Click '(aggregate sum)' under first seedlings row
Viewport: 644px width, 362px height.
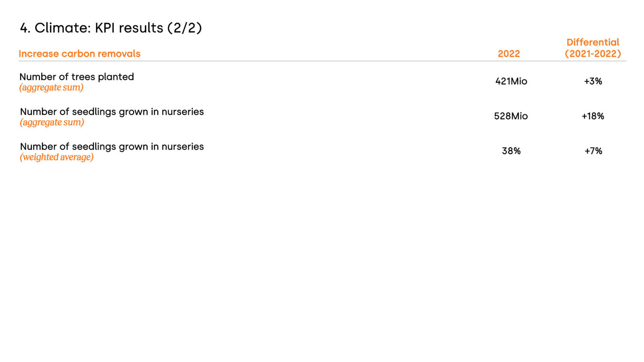tap(52, 122)
